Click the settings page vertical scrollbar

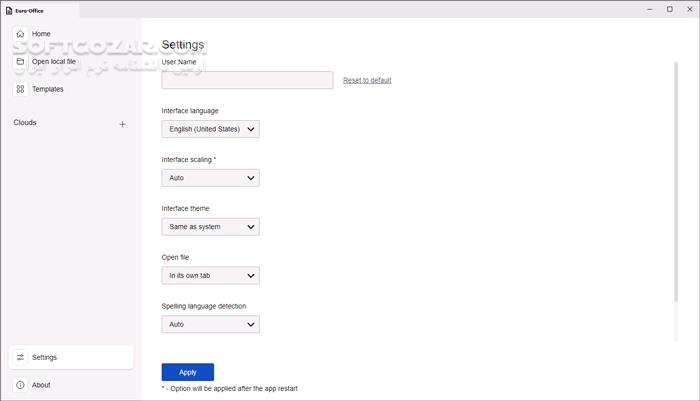coord(676,181)
